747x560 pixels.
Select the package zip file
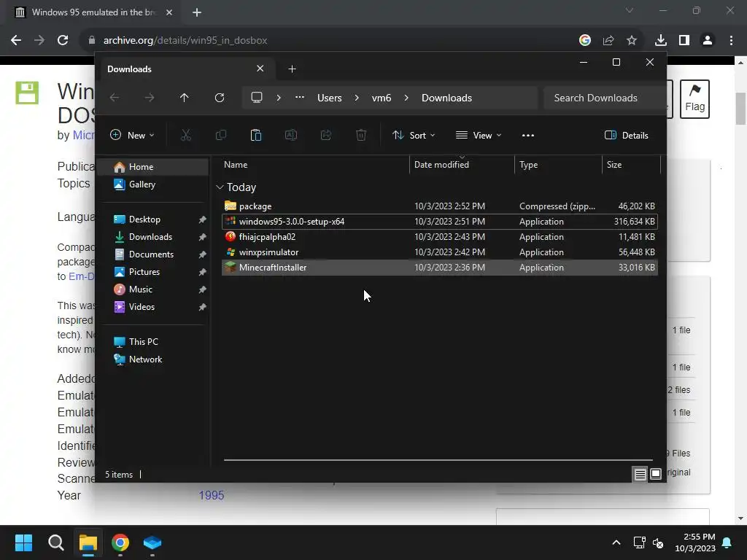click(x=439, y=206)
